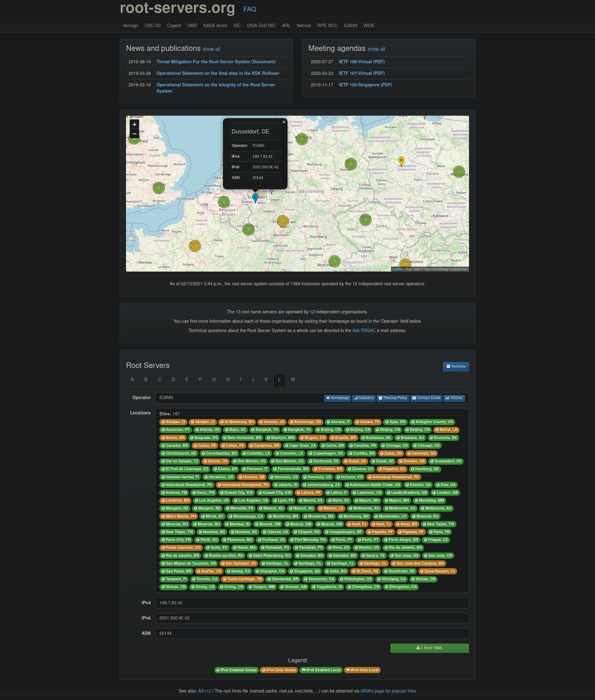
Task: View ICANN Statistics page
Action: [363, 398]
